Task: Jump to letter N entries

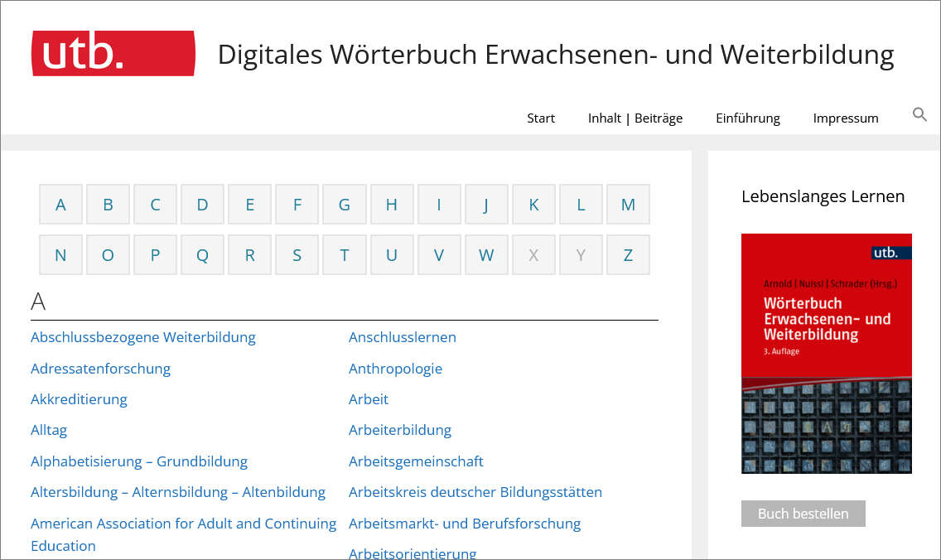Action: (x=60, y=255)
